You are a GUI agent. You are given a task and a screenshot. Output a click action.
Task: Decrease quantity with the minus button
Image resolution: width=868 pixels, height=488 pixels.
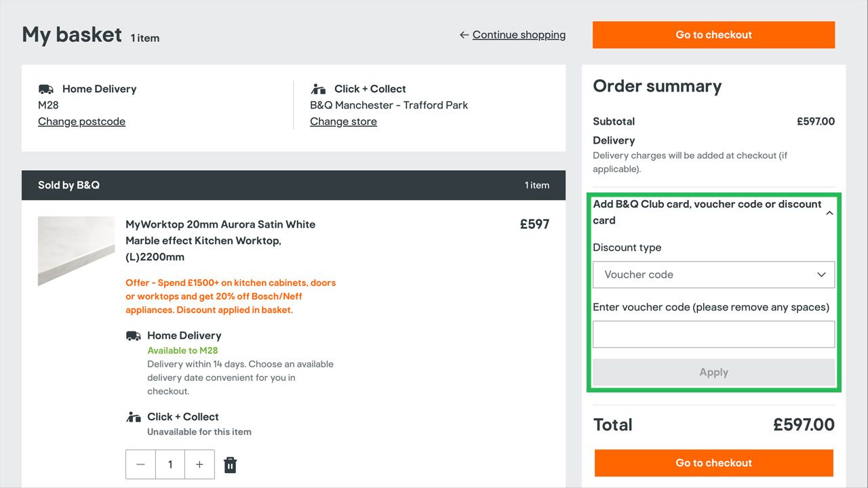140,464
